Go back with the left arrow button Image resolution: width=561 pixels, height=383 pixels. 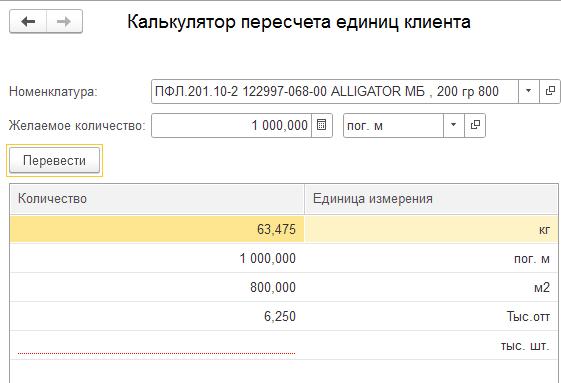(x=28, y=21)
